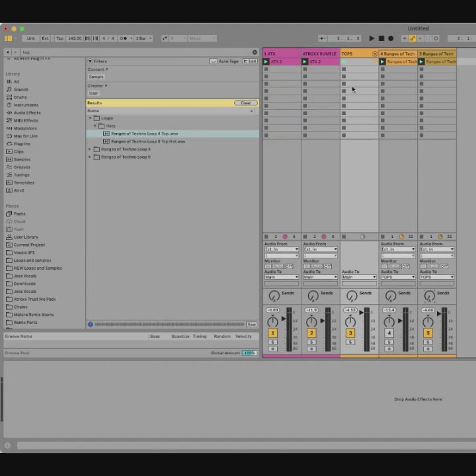
Task: Open Max for Live in the Library
Action: tap(25, 136)
